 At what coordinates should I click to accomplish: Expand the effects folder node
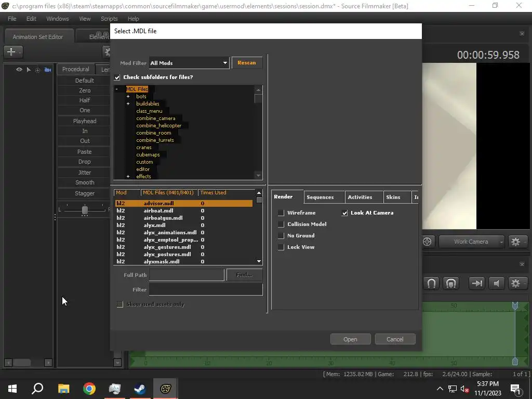[128, 177]
